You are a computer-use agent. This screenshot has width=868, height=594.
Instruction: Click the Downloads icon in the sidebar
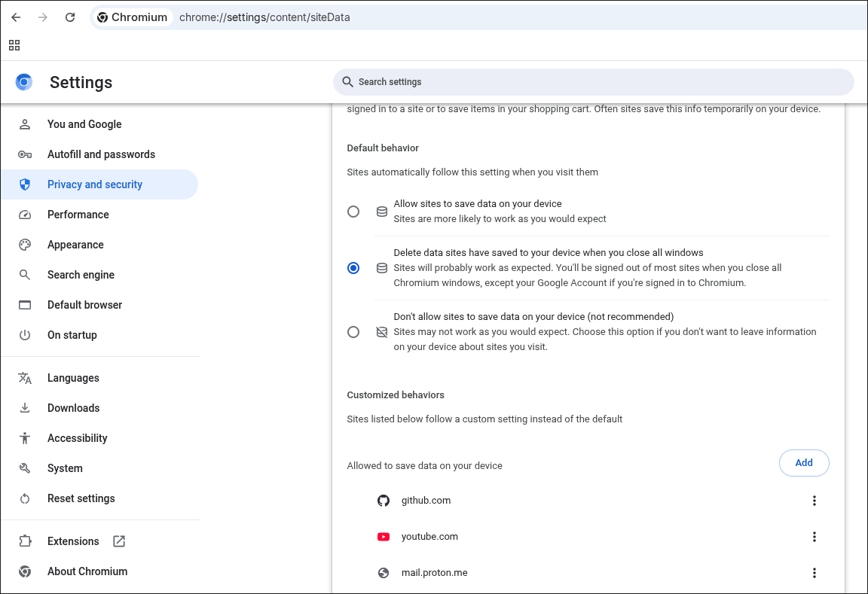[25, 407]
